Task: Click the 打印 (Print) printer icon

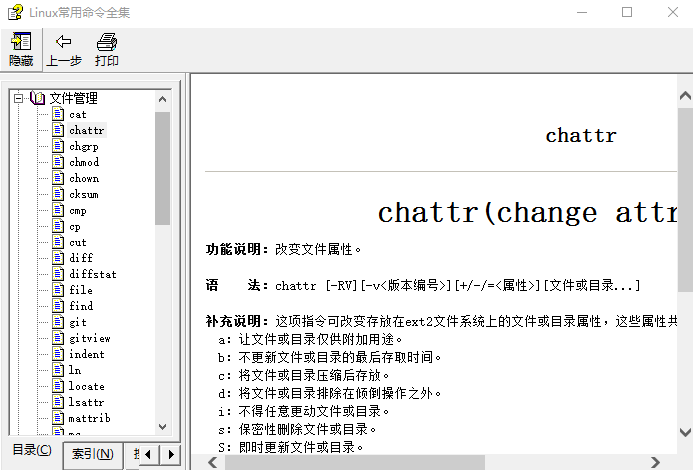Action: [107, 42]
